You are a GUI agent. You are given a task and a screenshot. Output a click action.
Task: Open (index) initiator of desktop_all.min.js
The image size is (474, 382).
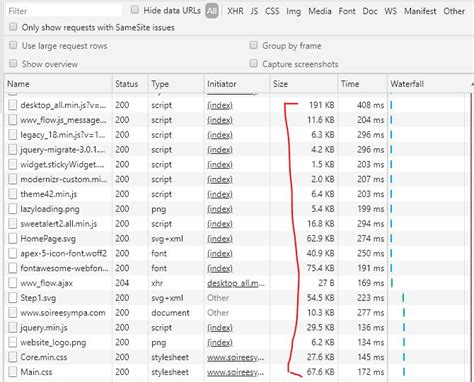coord(220,105)
